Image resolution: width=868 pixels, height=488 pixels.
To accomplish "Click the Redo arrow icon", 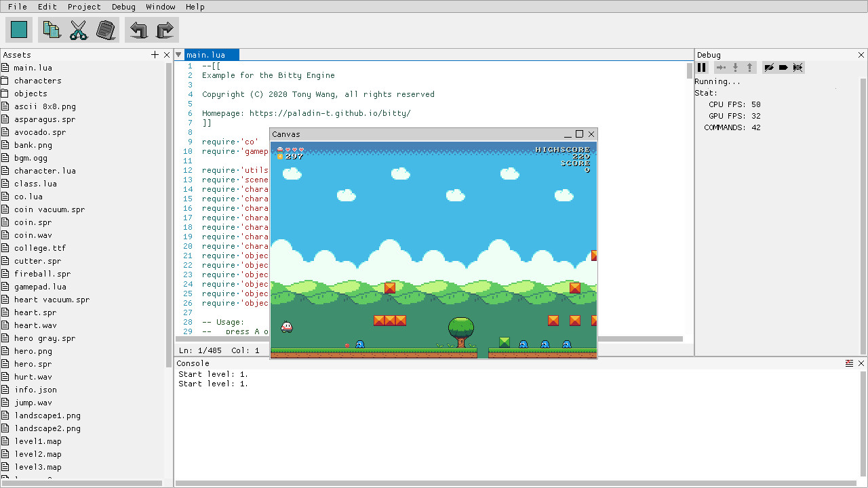I will [164, 29].
